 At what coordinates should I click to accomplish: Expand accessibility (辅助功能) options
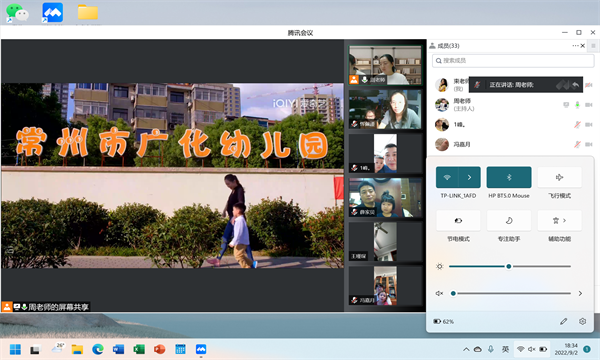coord(559,220)
